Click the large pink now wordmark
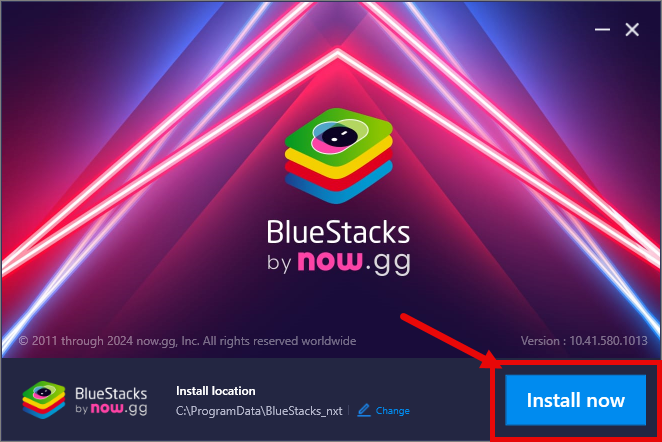Viewport: 662px width, 442px height. [x=330, y=261]
